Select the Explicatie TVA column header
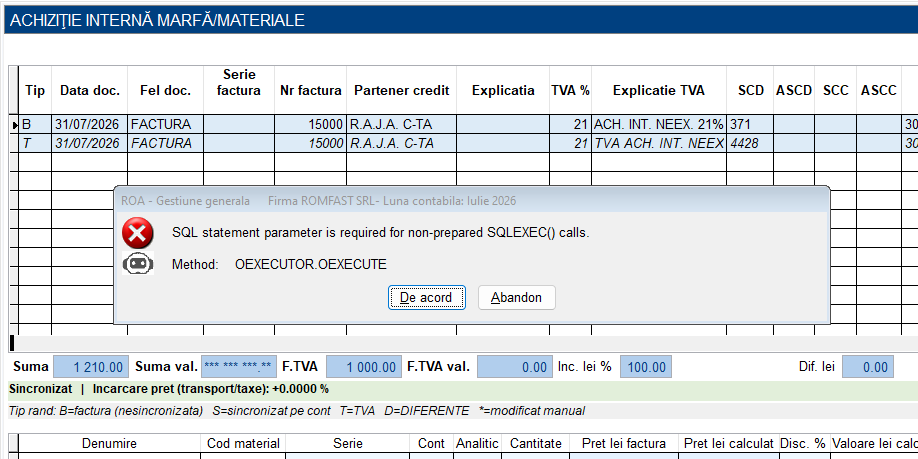The image size is (918, 459). (x=659, y=90)
